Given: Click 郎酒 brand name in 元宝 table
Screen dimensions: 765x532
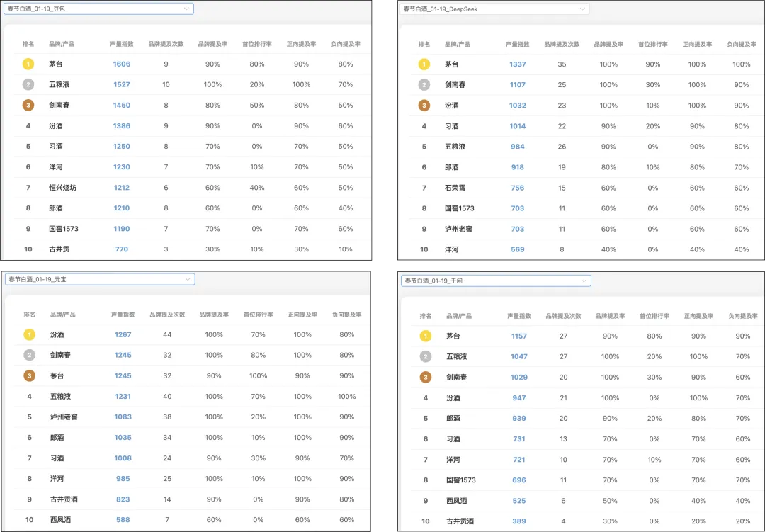Looking at the screenshot, I should tap(57, 437).
